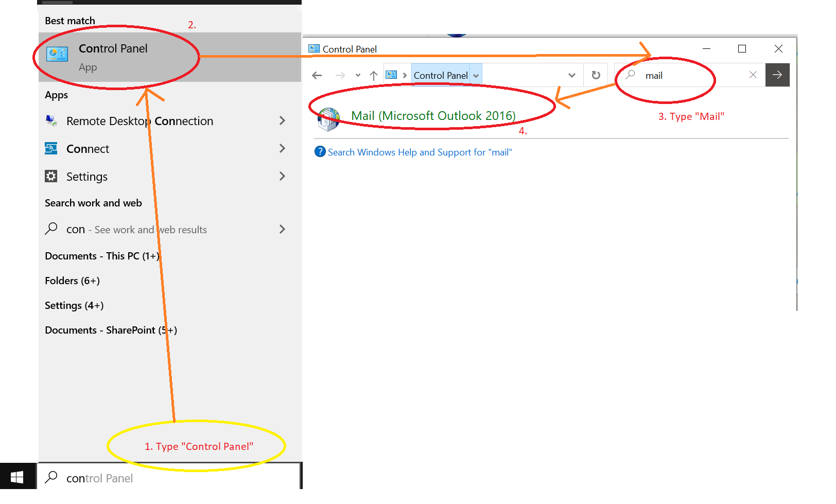Click the Settings gear icon
Screen dimensions: 836x504
coord(51,177)
